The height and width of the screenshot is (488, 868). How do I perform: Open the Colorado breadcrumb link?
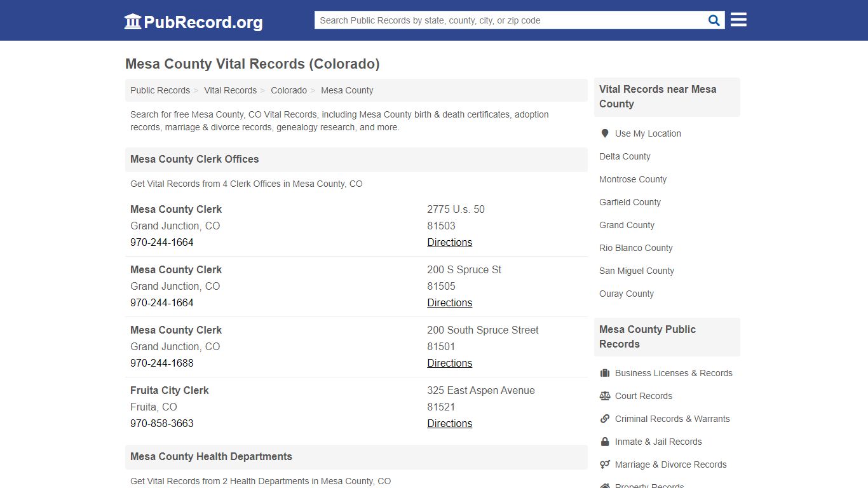coord(288,90)
